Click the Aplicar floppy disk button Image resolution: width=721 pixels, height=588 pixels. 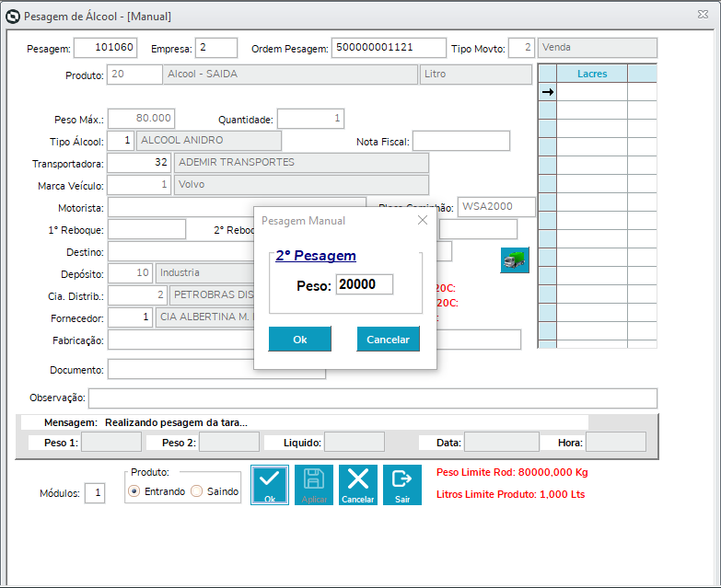coord(314,485)
